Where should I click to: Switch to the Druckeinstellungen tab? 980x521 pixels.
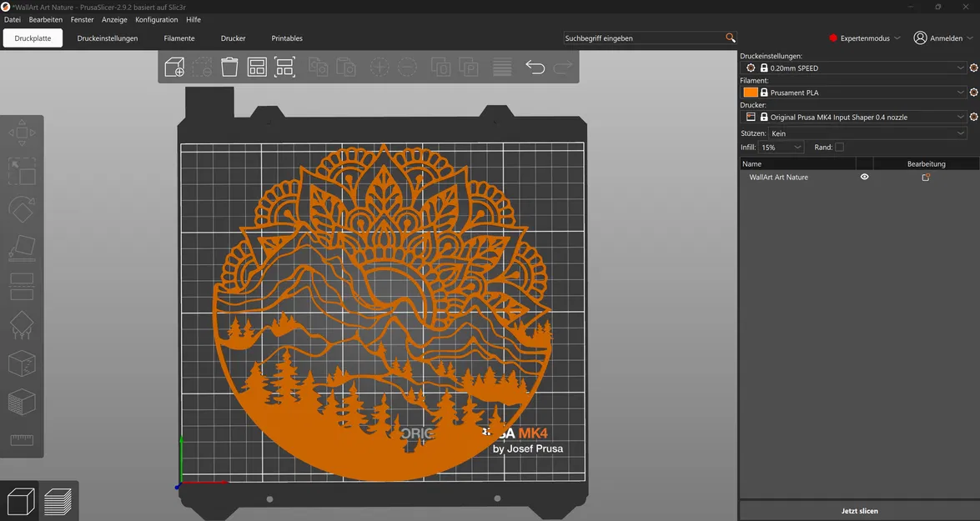click(x=108, y=38)
